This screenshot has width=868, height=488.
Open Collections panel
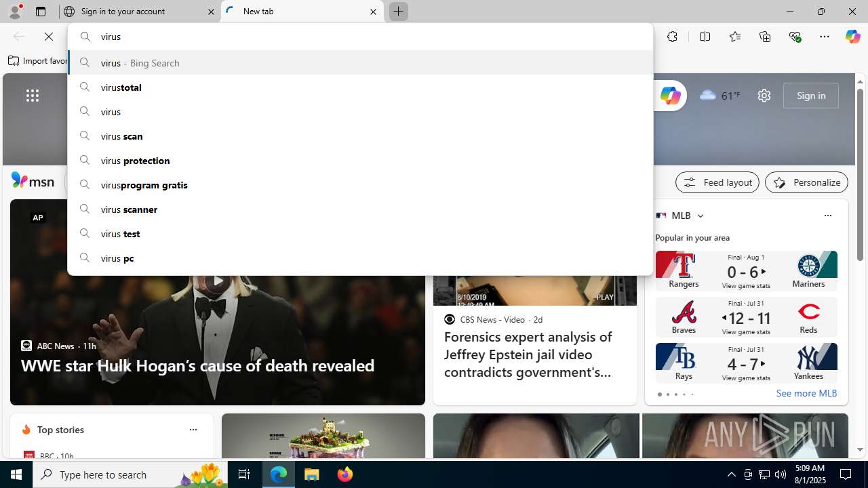(765, 37)
